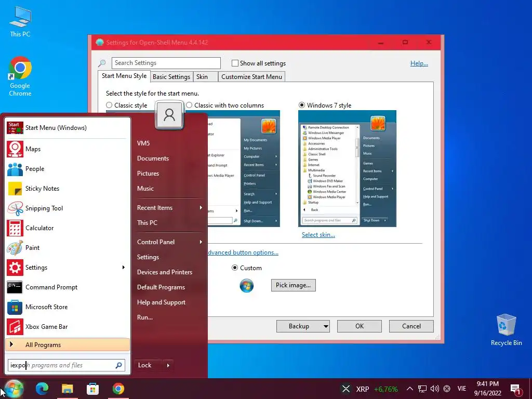Click Pick image... button
Viewport: 532px width, 399px height.
tap(293, 285)
